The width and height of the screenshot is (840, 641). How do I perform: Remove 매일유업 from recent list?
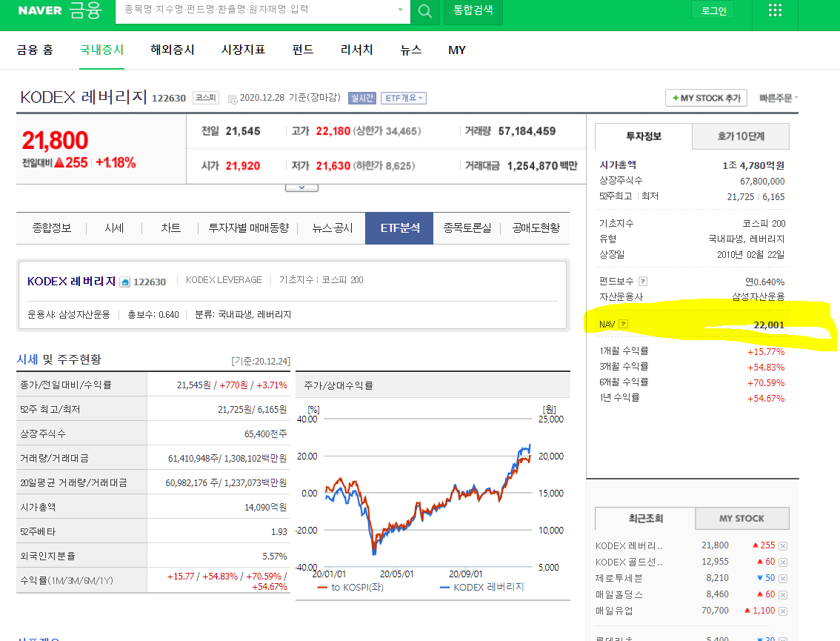pyautogui.click(x=783, y=611)
